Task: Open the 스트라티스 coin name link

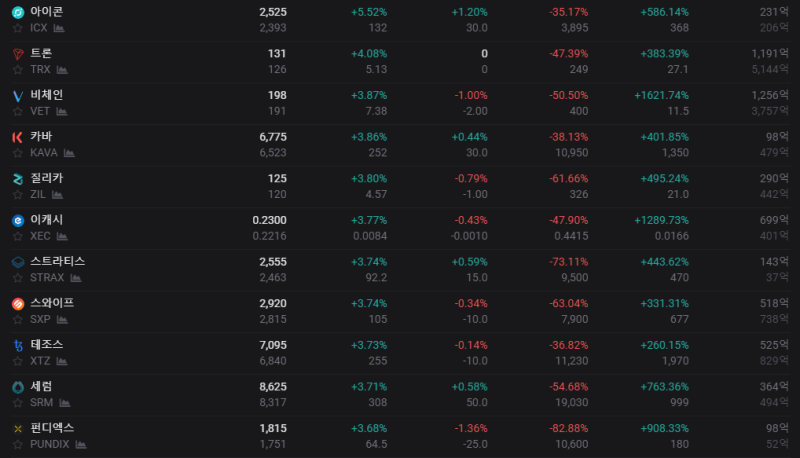Action: click(58, 261)
